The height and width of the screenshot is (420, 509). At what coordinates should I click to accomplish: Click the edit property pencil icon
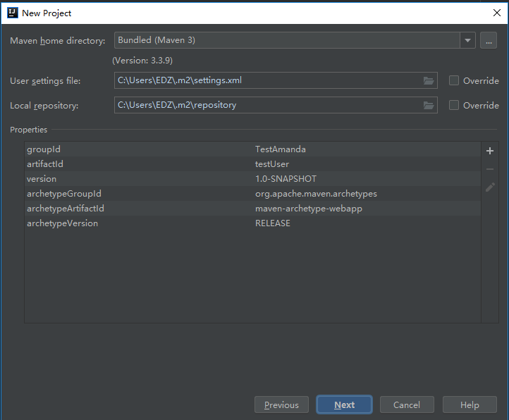490,187
